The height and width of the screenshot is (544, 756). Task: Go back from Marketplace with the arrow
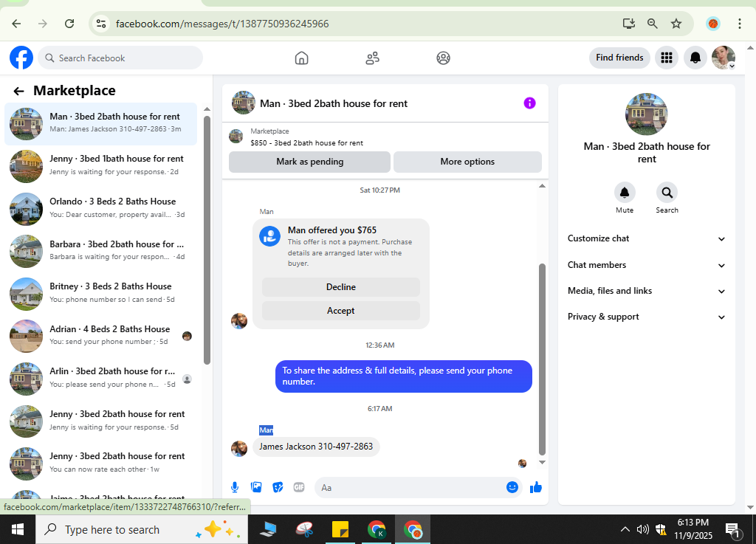coord(18,91)
